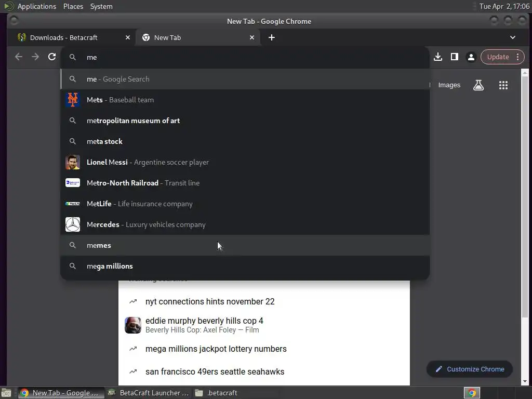Click the Metro-North Railroad logo icon
Viewport: 532px width, 399px height.
click(x=73, y=183)
